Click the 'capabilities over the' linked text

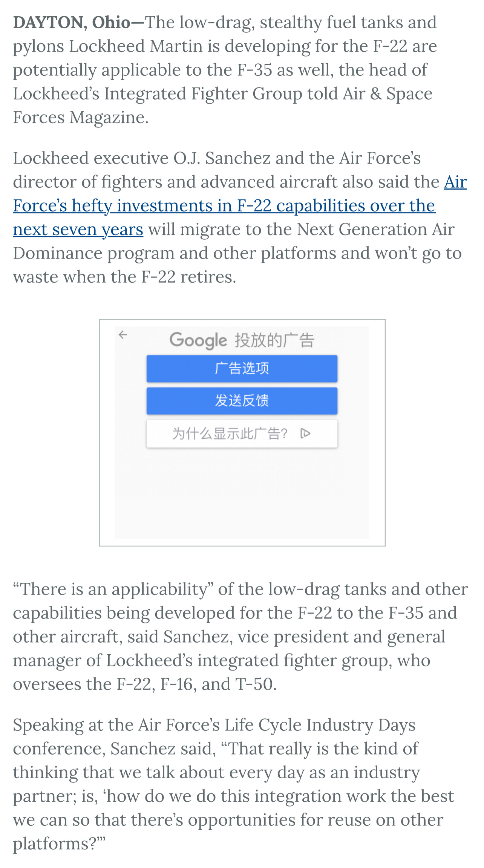355,206
